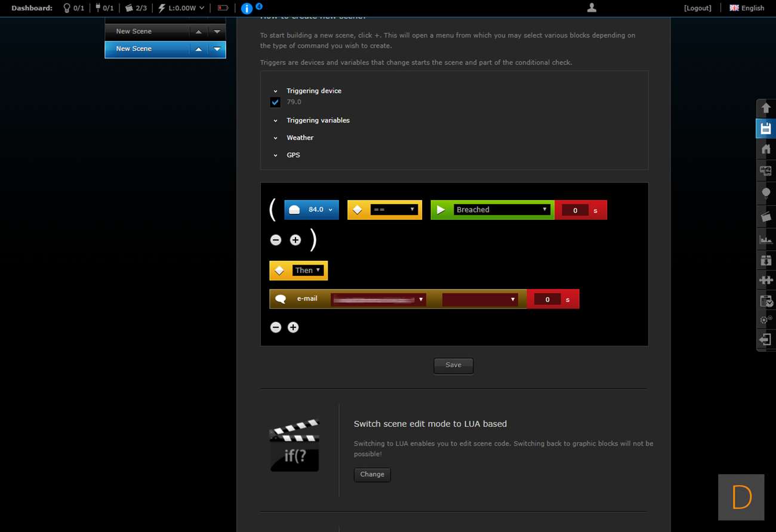Click the light bulb icon in right sidebar
776x532 pixels.
click(x=766, y=193)
